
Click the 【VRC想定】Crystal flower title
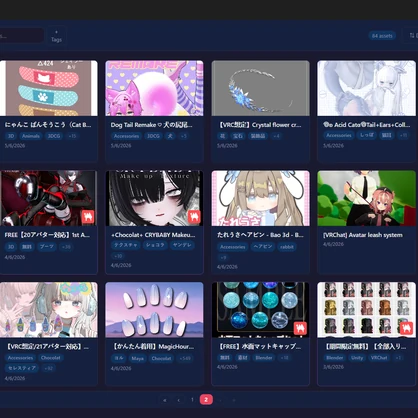coord(259,125)
